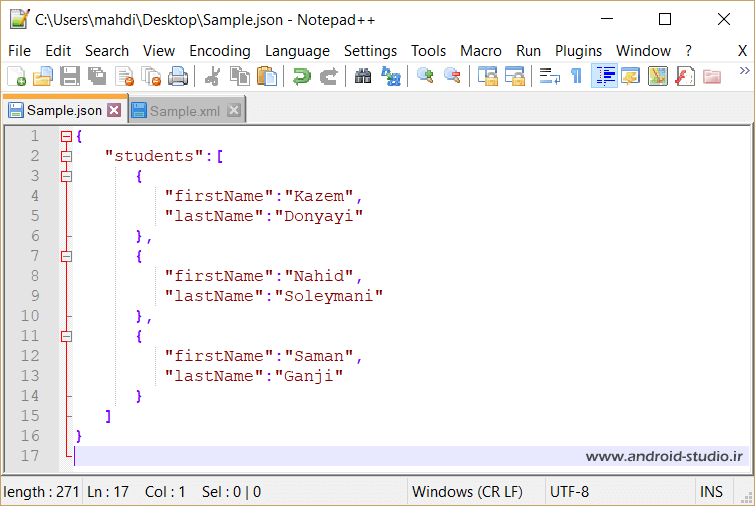This screenshot has width=755, height=506.
Task: Click the Zoom In magnifier icon
Action: tap(425, 77)
